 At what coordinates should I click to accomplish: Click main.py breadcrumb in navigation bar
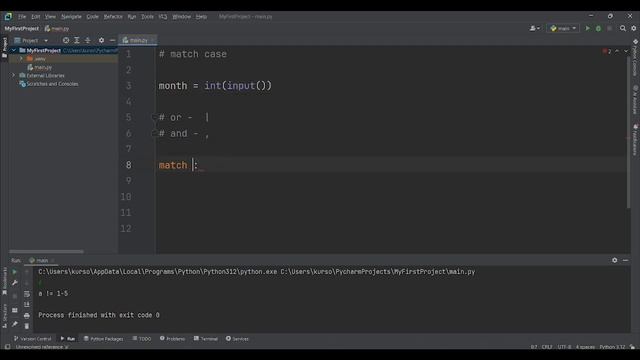pos(57,29)
